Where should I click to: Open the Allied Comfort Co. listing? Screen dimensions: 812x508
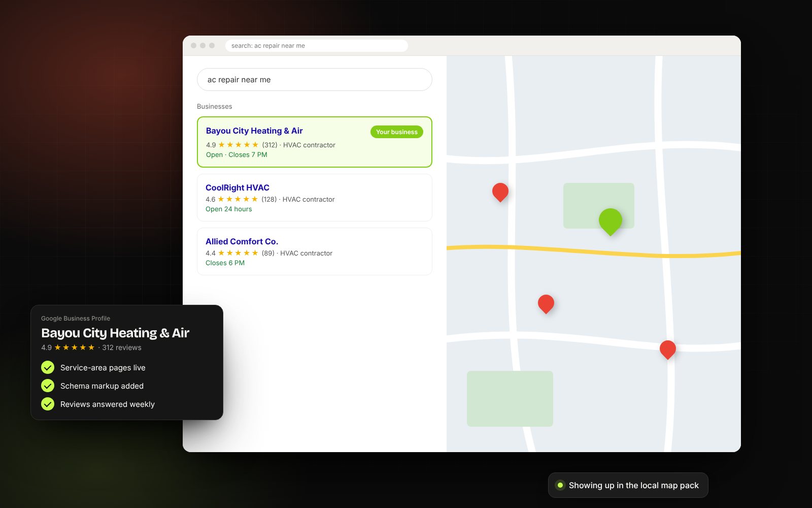pos(315,251)
